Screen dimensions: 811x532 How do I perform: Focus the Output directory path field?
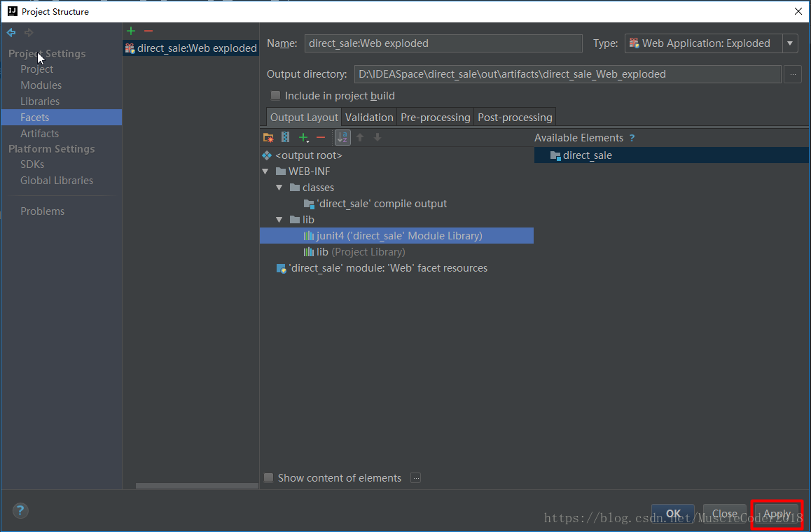pyautogui.click(x=568, y=74)
